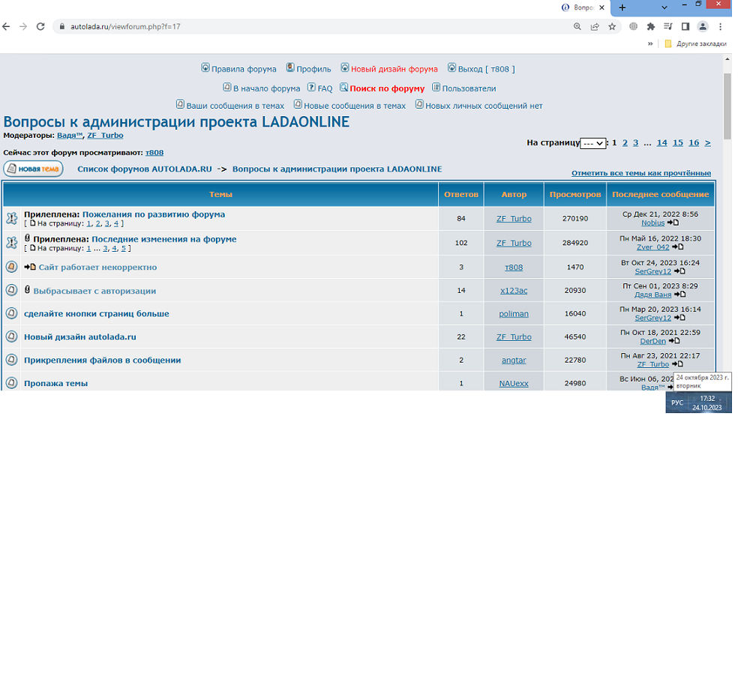Screen dimensions: 738x700
Task: Click 'Отметить все темы как прочтённые' link
Action: (640, 173)
